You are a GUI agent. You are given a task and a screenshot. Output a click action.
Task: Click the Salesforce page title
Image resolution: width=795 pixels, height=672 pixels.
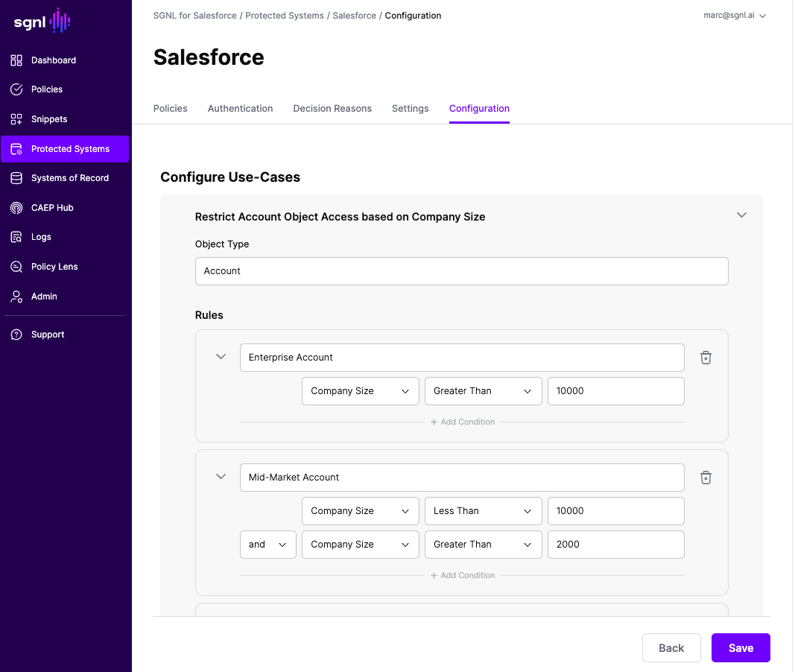click(209, 57)
